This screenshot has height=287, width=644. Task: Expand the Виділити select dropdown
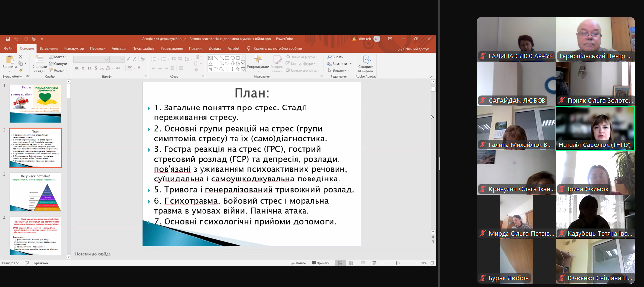[339, 70]
